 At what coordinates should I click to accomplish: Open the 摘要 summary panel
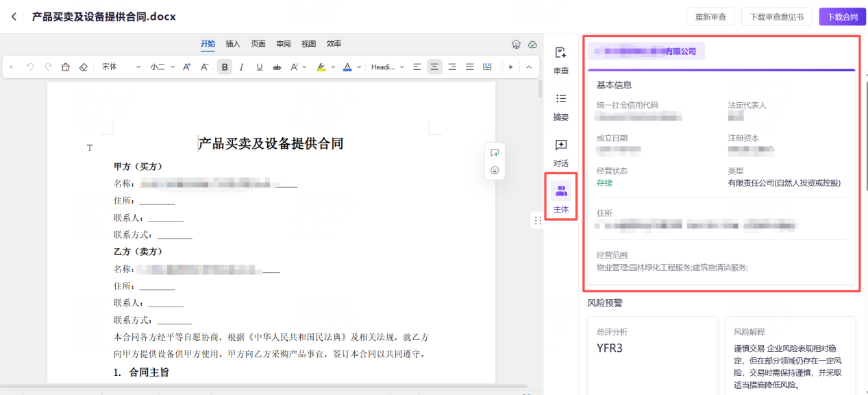[x=561, y=107]
